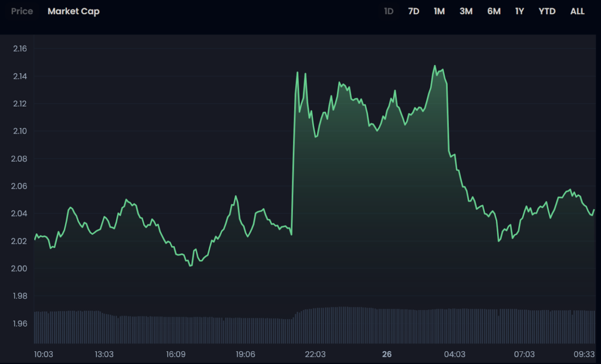601x364 pixels.
Task: Click the 09:33 time axis label
Action: click(585, 354)
